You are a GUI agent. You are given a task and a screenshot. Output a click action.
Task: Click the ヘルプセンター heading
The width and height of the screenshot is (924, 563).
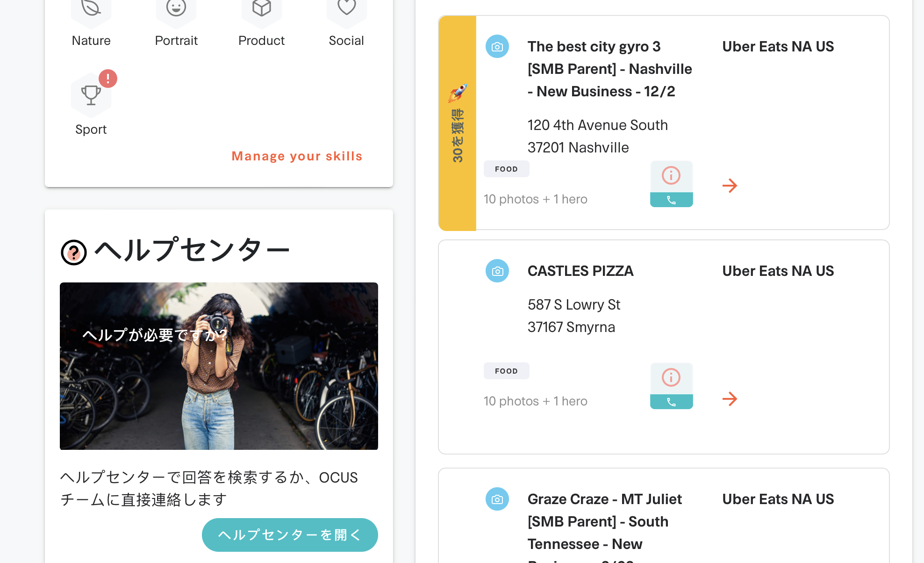click(192, 250)
